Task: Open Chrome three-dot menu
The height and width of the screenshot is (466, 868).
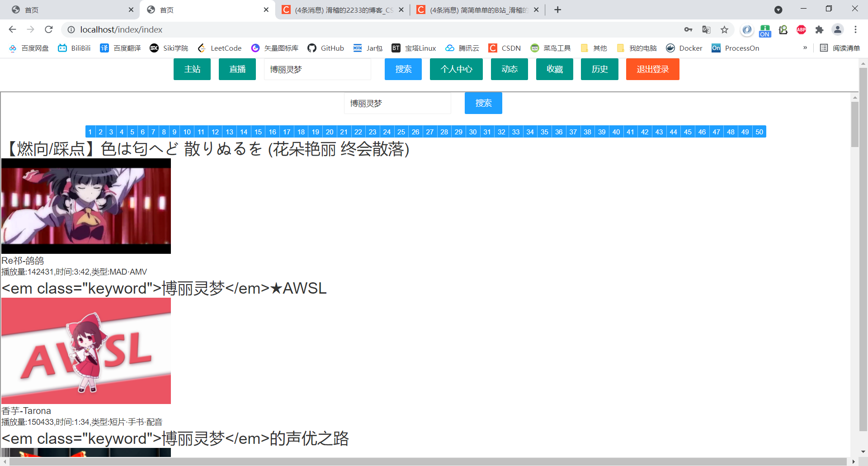Action: point(855,29)
